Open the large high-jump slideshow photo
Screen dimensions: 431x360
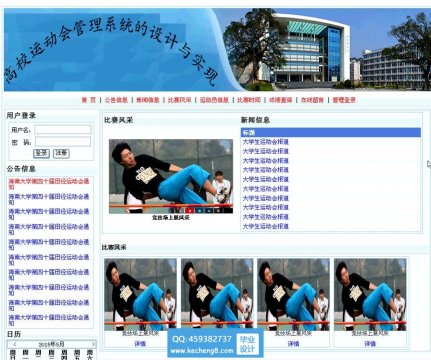click(171, 176)
